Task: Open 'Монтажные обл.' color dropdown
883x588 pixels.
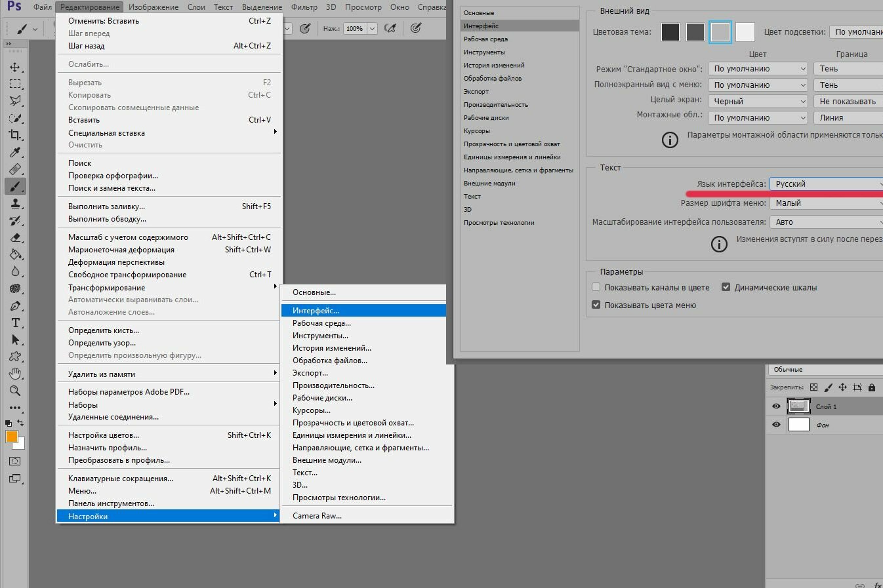Action: point(758,118)
